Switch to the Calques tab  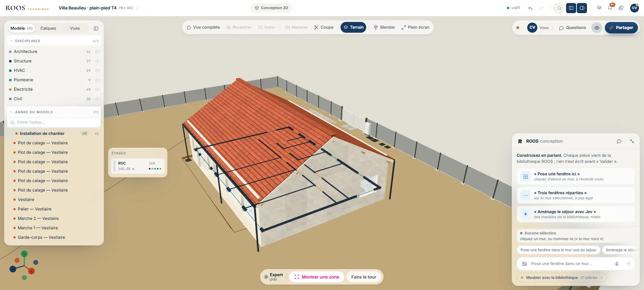point(48,28)
